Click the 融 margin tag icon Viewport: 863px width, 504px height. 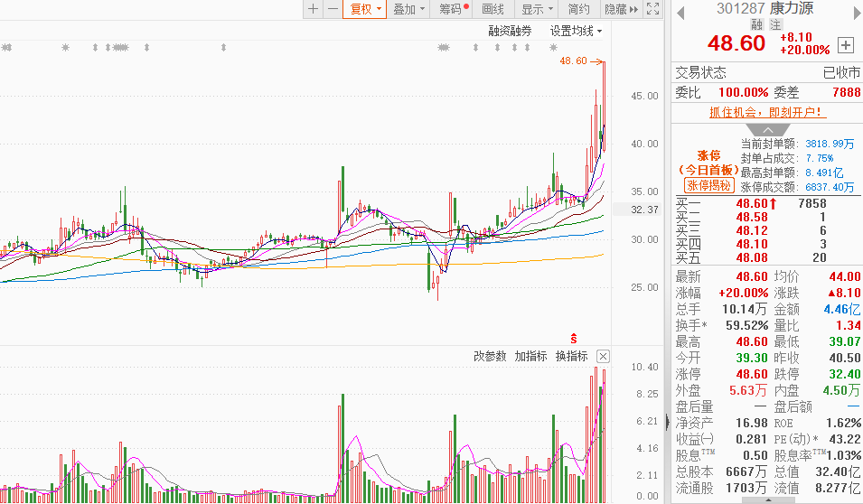(x=756, y=24)
